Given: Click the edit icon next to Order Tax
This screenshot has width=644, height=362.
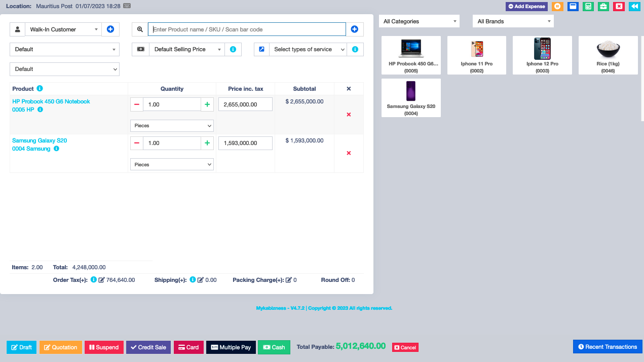Looking at the screenshot, I should coord(101,280).
